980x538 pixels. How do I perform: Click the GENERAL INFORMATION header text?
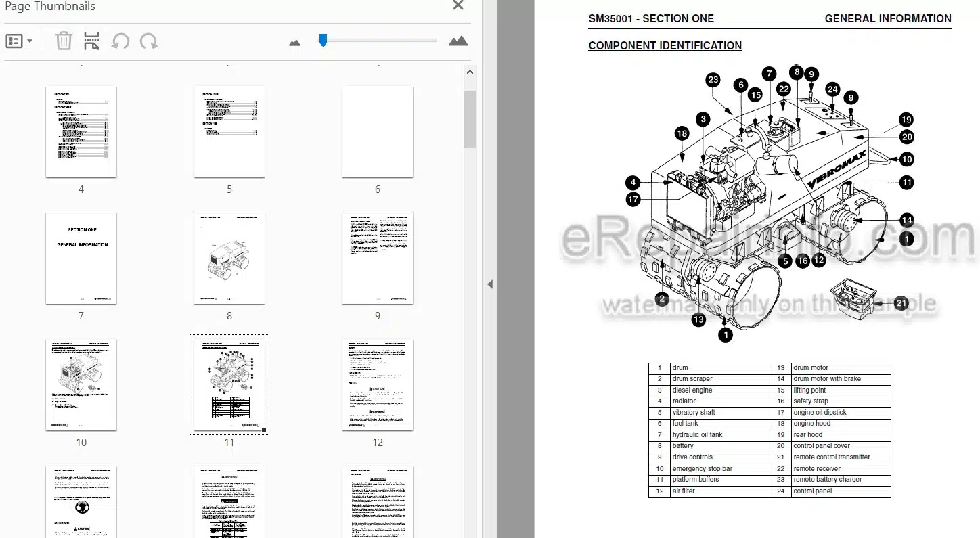888,19
